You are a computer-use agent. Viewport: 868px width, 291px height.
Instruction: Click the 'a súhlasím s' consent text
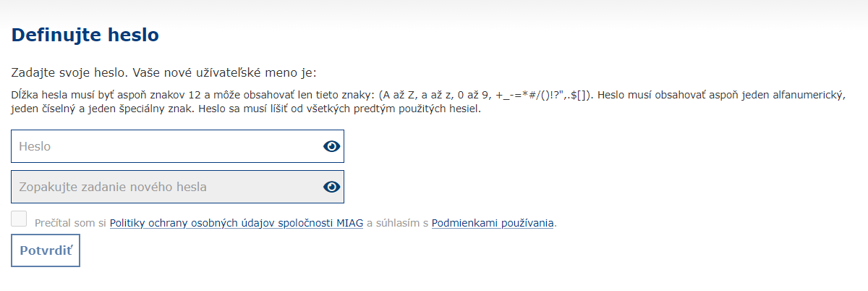[397, 223]
